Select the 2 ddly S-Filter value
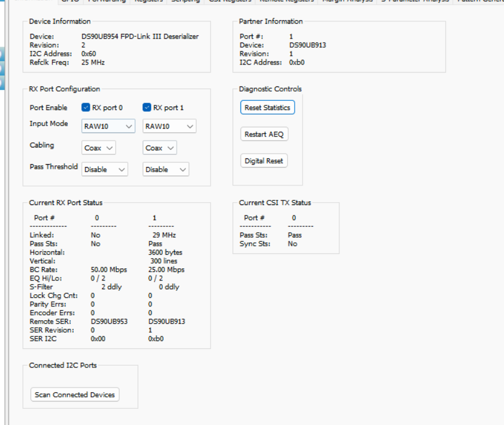This screenshot has height=425, width=504. [x=112, y=287]
